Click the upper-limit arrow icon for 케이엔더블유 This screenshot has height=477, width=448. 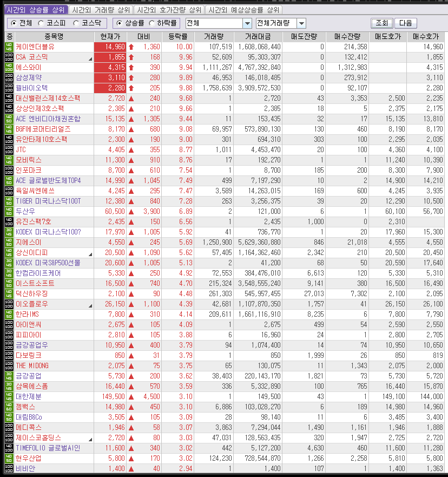(x=131, y=47)
